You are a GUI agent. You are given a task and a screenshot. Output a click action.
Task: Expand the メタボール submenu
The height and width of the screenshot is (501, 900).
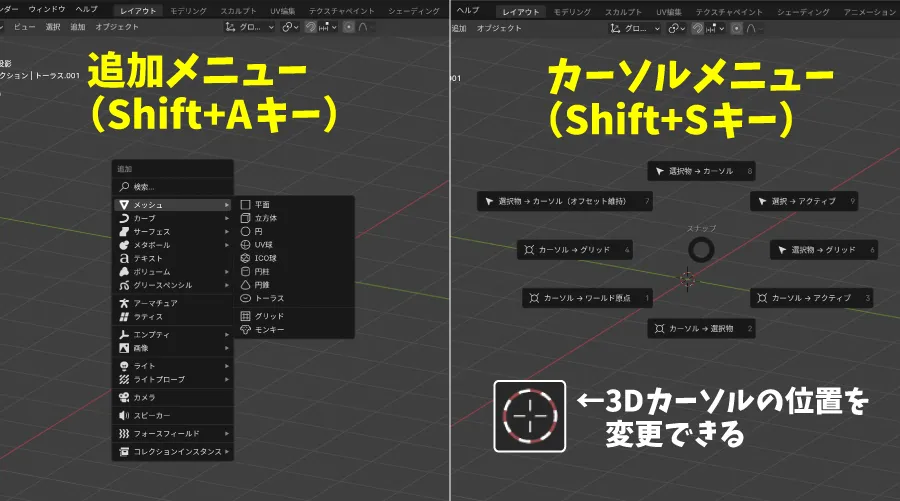point(173,245)
